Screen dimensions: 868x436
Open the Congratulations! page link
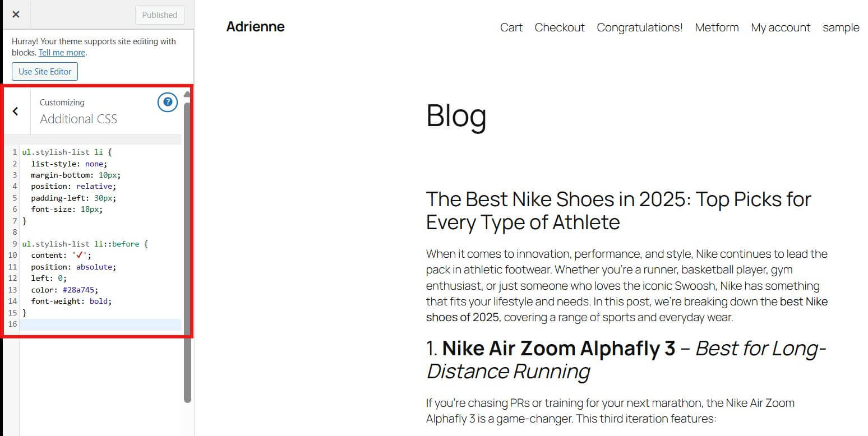[x=639, y=27]
